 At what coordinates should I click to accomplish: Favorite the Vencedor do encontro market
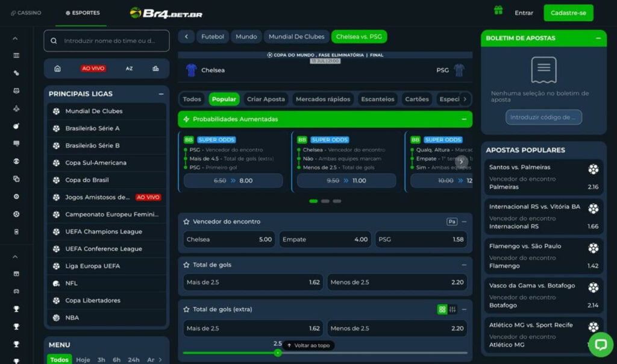tap(186, 222)
